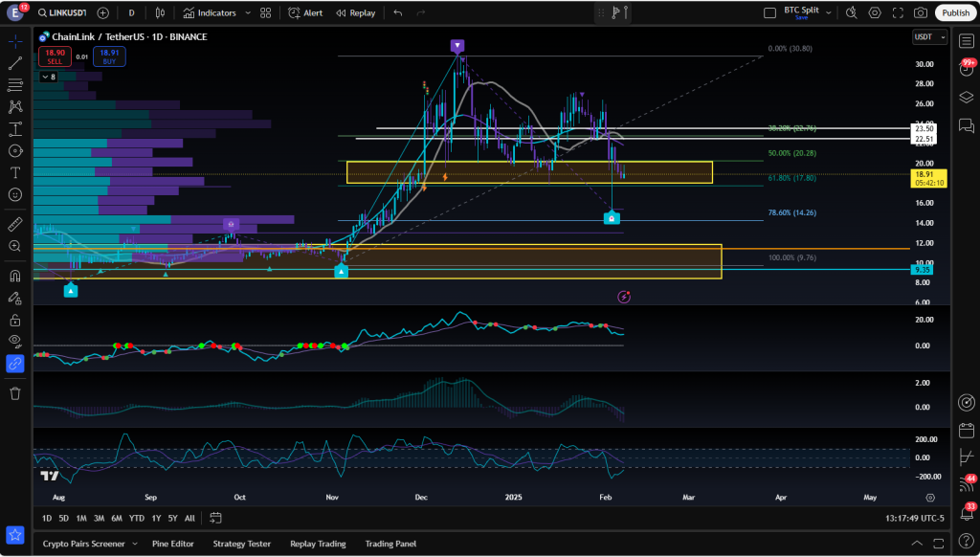
Task: Enter fullscreen mode
Action: (x=898, y=12)
